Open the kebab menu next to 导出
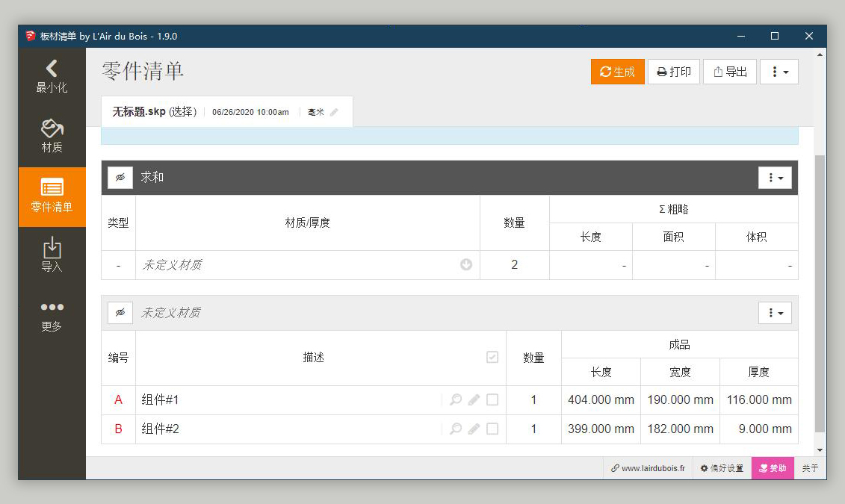Viewport: 845px width, 504px height. (779, 72)
